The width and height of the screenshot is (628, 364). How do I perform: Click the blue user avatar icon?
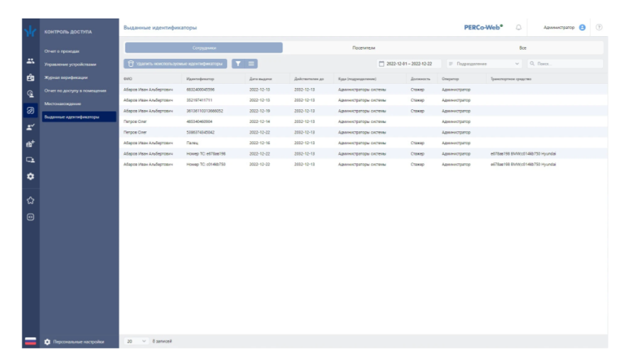point(583,28)
